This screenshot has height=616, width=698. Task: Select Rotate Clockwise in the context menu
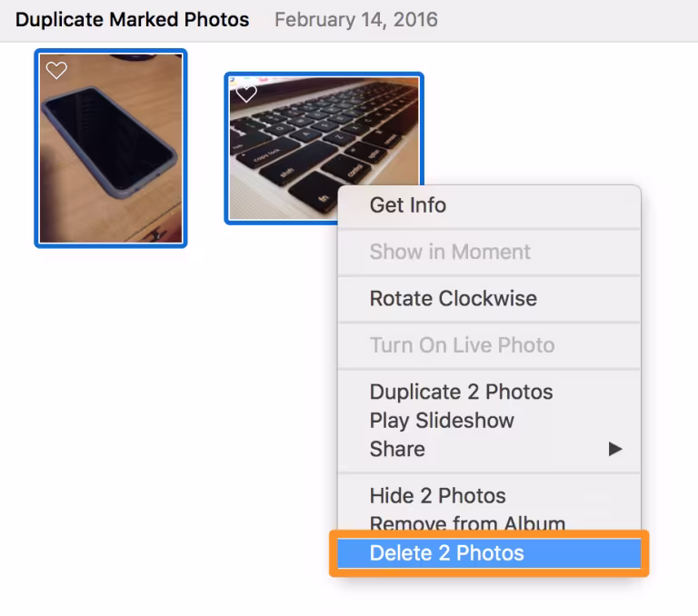coord(453,299)
